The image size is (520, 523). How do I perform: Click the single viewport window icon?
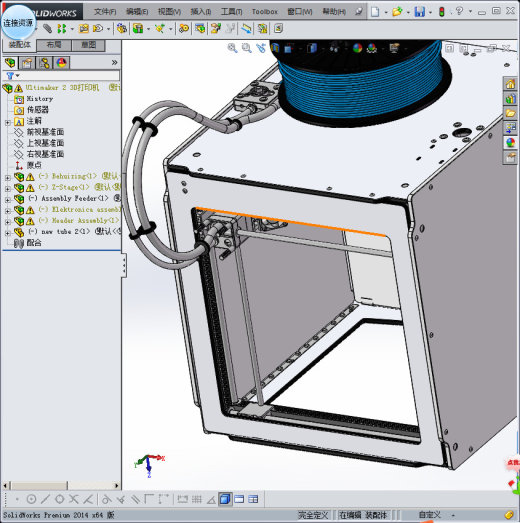click(x=239, y=499)
